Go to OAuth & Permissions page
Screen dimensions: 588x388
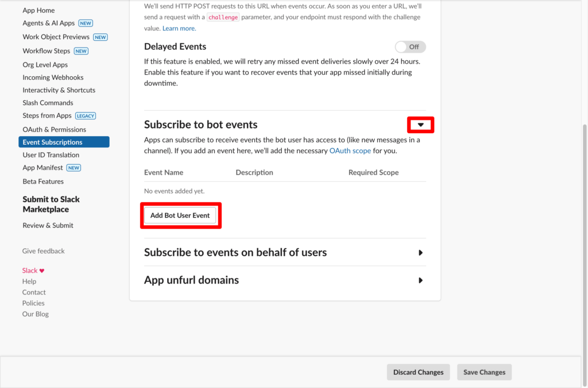pos(54,130)
